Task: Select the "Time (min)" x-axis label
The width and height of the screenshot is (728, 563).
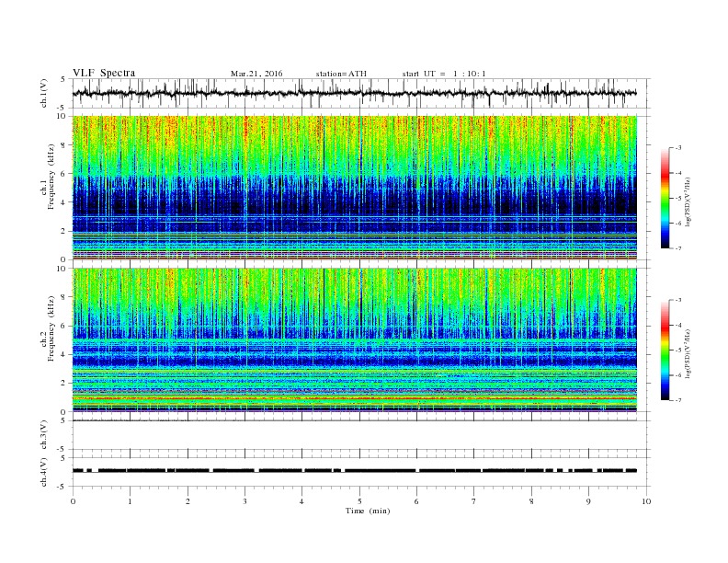Action: pos(368,511)
